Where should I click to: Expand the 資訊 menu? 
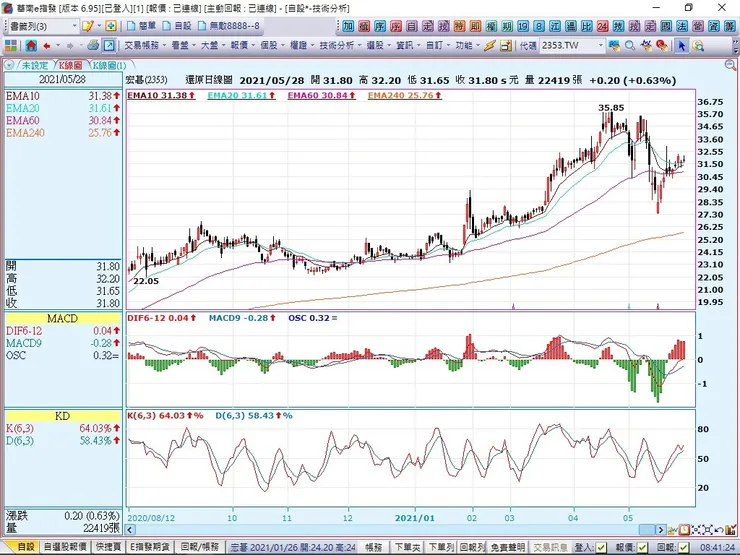pyautogui.click(x=408, y=46)
